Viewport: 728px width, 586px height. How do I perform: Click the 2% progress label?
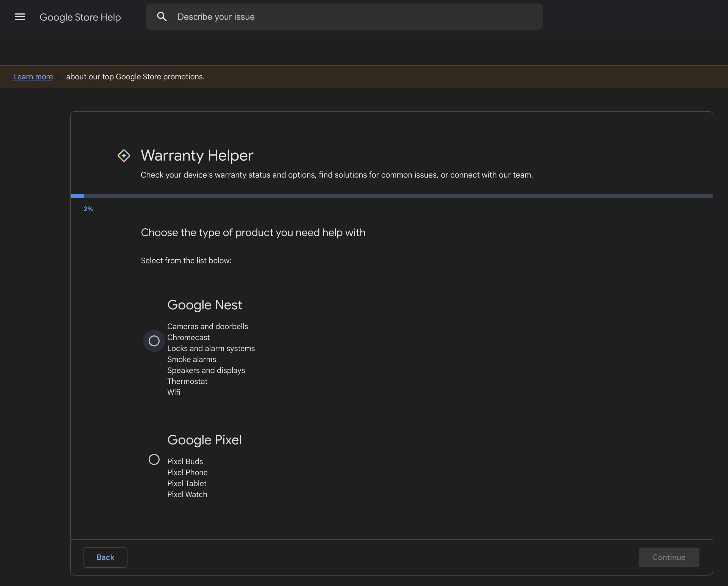point(88,209)
